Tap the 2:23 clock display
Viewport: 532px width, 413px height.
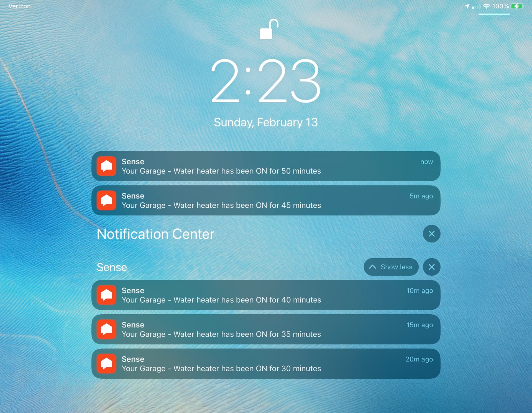tap(266, 81)
